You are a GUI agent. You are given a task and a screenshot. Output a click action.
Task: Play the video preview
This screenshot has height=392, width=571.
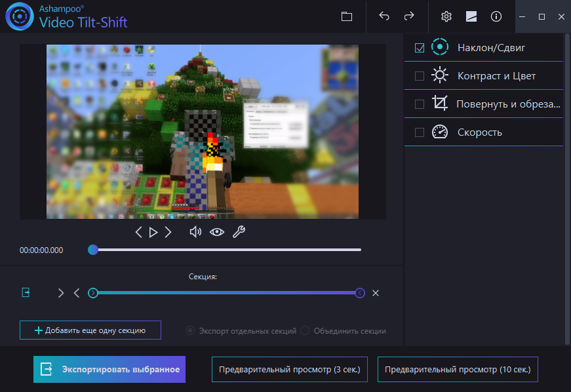coord(153,232)
